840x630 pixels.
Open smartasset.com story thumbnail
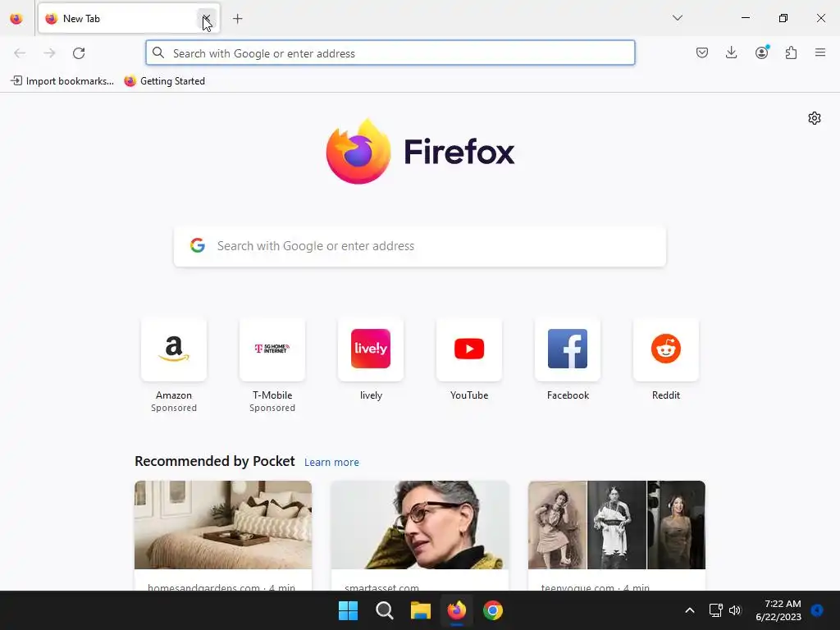[420, 525]
